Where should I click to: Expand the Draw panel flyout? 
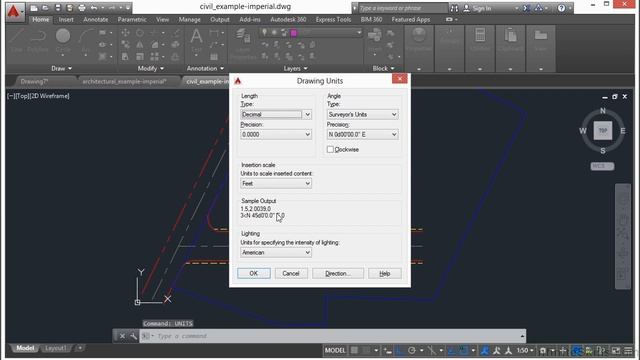(61, 68)
